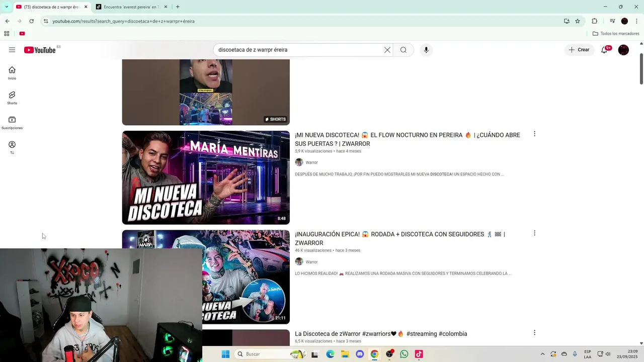Open the Tú page in sidebar
Screen dimensions: 644x362
point(12,147)
